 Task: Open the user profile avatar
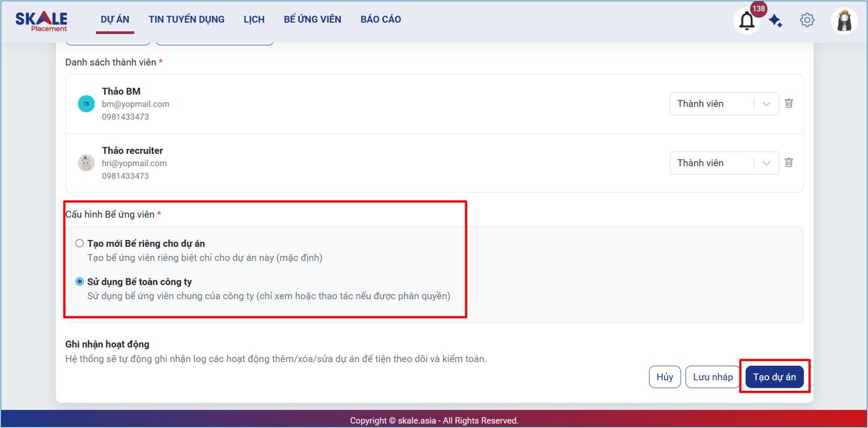844,21
